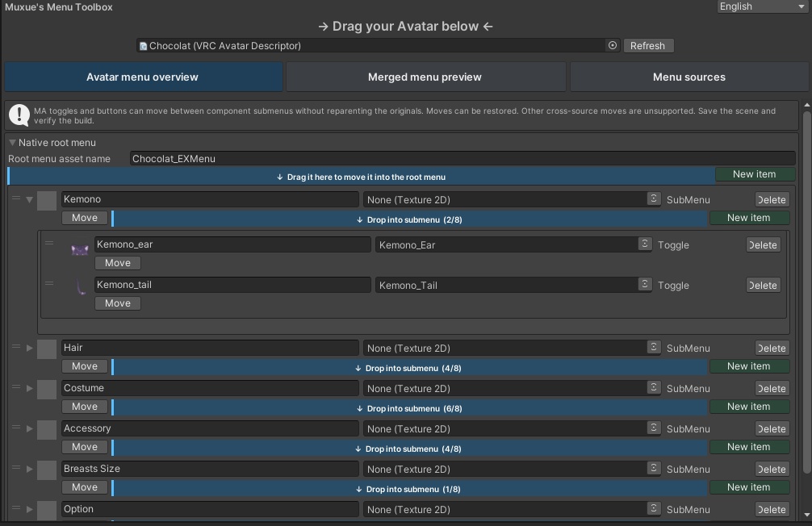Add a New item to the root menu
This screenshot has width=812, height=526.
[x=755, y=174]
